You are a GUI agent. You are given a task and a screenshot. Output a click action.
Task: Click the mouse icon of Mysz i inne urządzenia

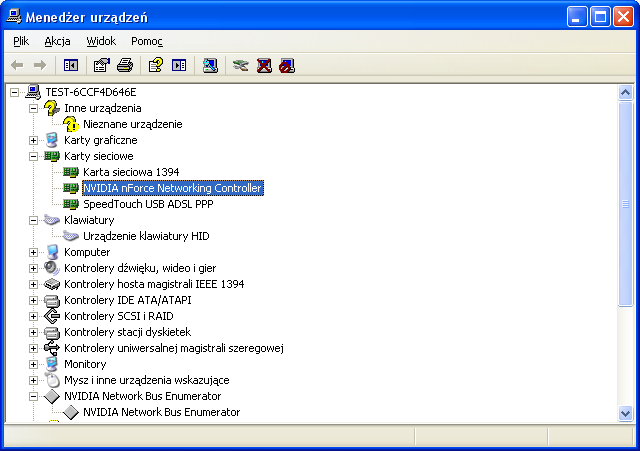52,380
